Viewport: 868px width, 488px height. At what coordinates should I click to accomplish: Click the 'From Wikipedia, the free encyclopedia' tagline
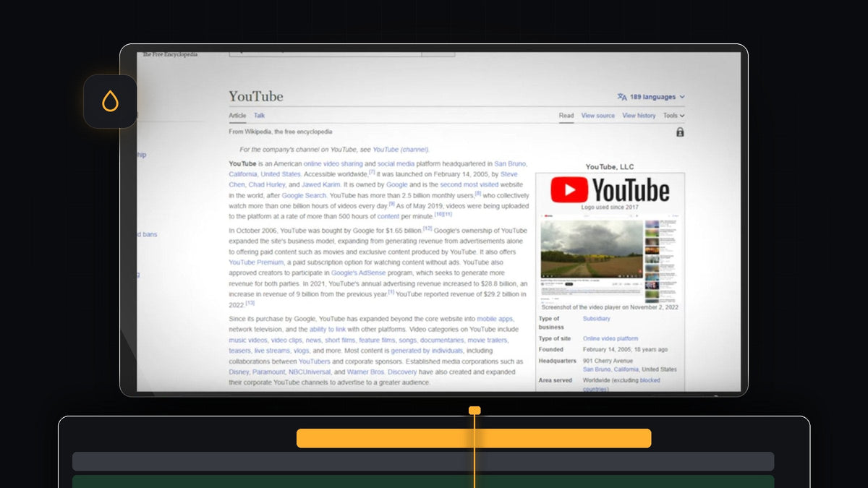point(281,132)
